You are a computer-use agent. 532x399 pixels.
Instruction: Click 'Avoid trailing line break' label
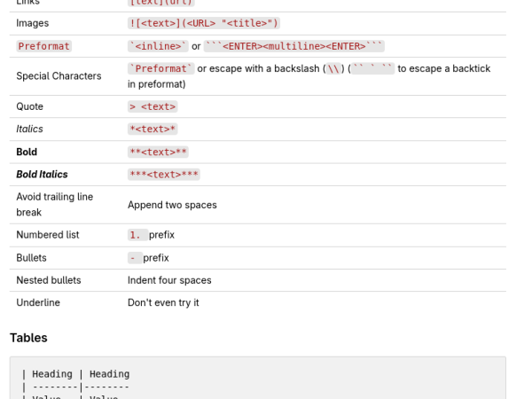tap(55, 205)
